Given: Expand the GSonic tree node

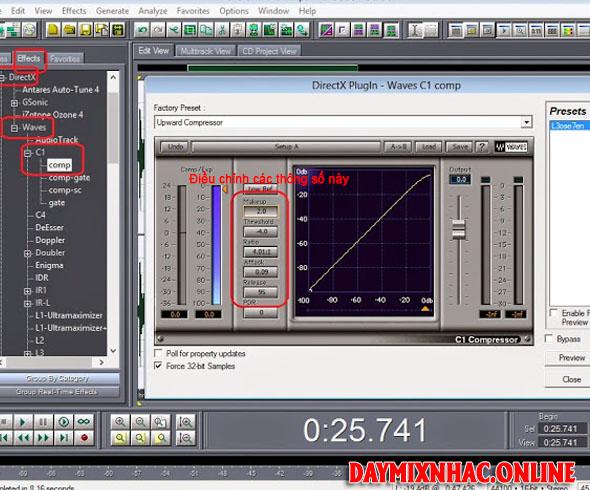Looking at the screenshot, I should pos(14,103).
